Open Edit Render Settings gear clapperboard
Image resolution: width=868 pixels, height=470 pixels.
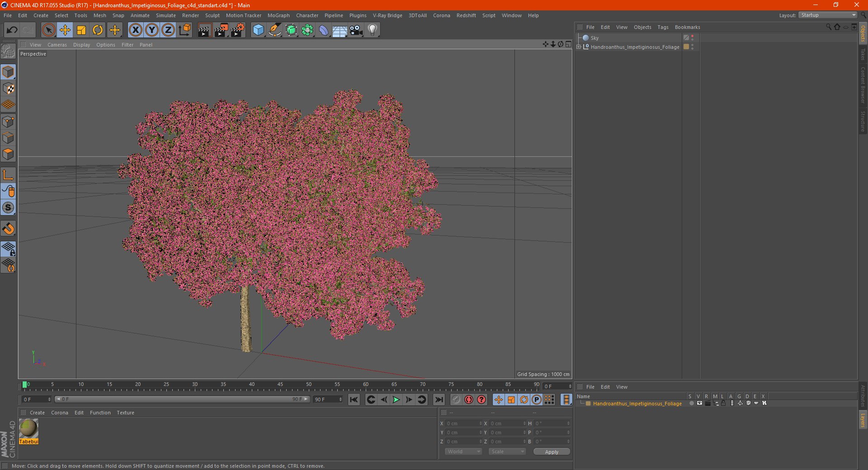[238, 30]
